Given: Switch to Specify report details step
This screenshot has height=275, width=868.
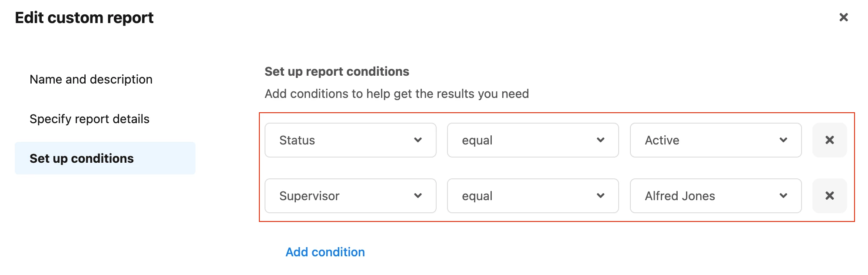Looking at the screenshot, I should point(89,119).
